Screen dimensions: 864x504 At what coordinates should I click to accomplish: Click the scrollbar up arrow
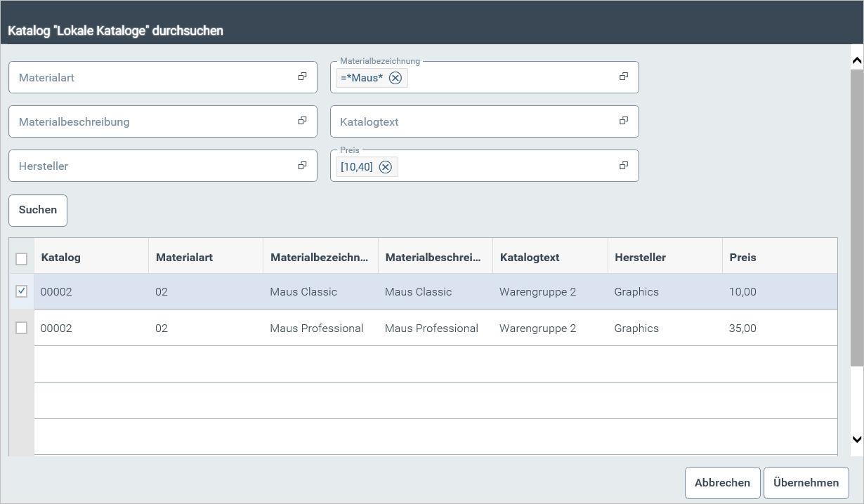pyautogui.click(x=856, y=60)
